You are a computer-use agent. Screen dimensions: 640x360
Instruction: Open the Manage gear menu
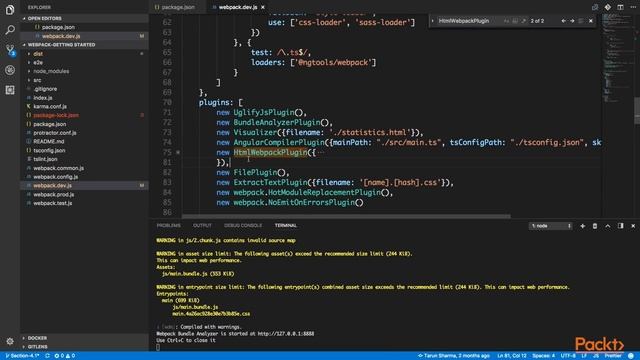coord(10,341)
